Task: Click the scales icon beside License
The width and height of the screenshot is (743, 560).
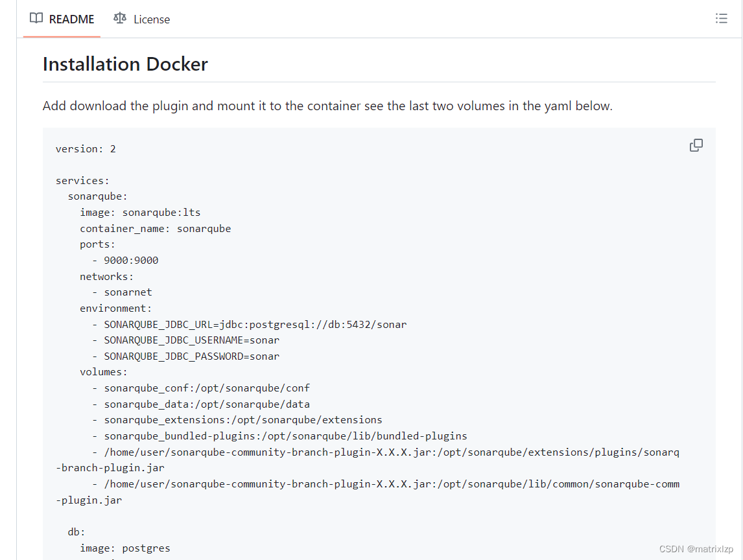Action: (119, 18)
